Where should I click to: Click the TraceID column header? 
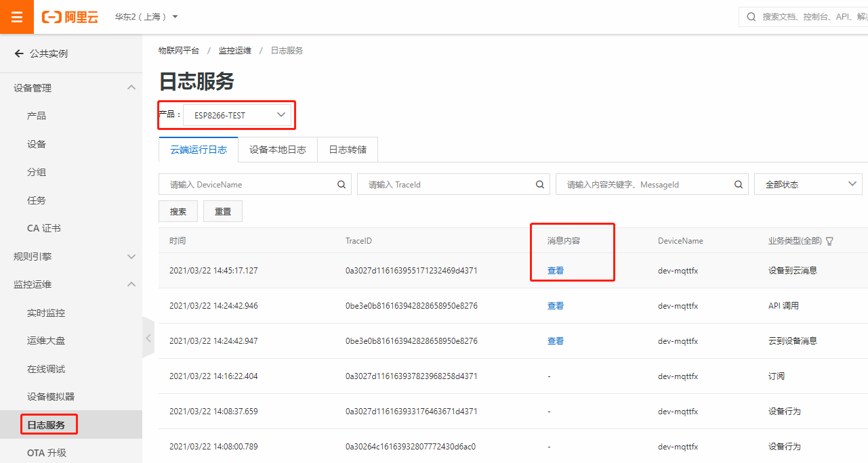pos(358,241)
